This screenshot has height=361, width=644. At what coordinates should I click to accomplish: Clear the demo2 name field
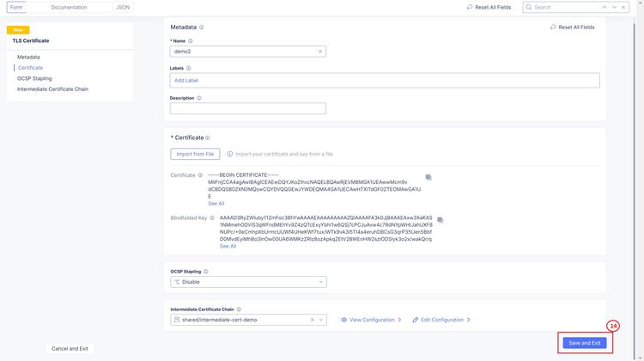point(320,52)
